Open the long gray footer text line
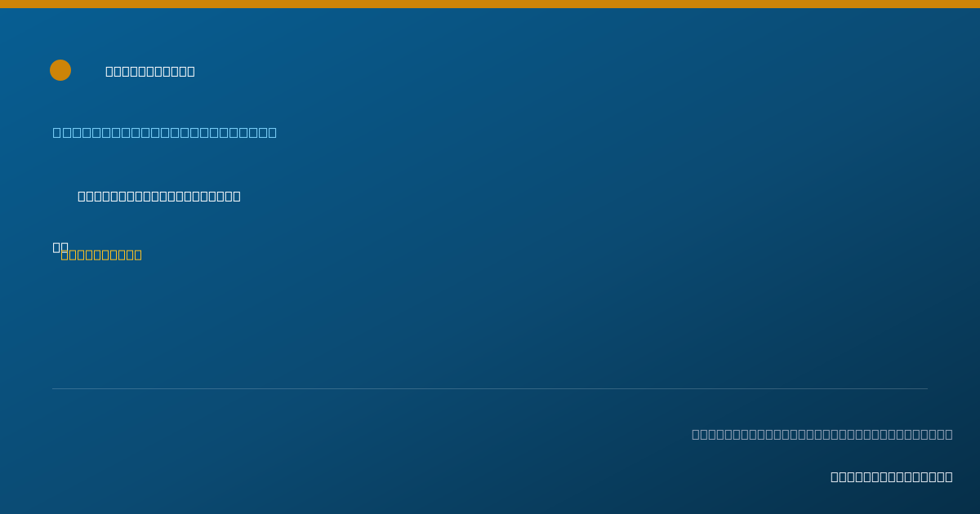Viewport: 980px width, 514px height. pyautogui.click(x=822, y=434)
